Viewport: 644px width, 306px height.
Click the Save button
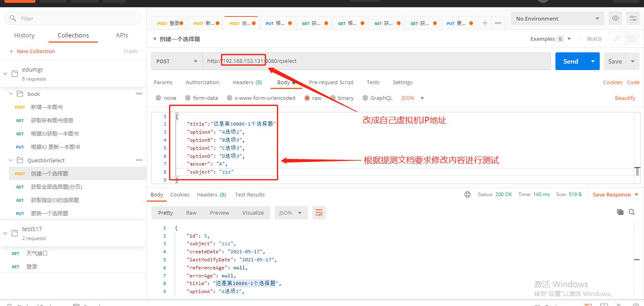click(615, 61)
